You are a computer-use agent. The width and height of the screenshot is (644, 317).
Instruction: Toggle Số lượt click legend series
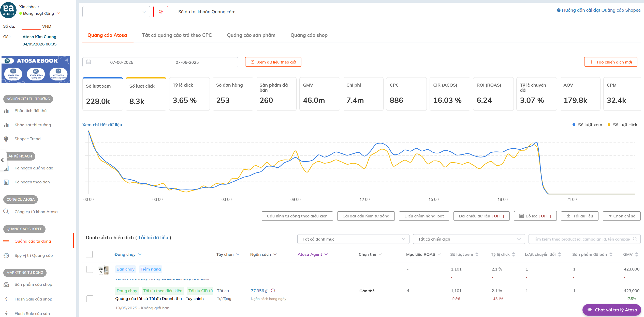(622, 125)
